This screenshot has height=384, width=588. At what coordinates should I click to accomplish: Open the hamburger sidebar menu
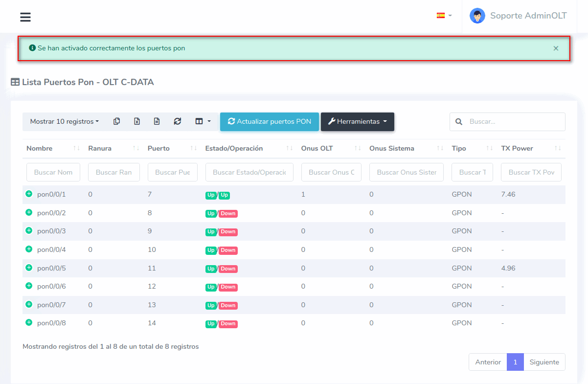coord(25,17)
